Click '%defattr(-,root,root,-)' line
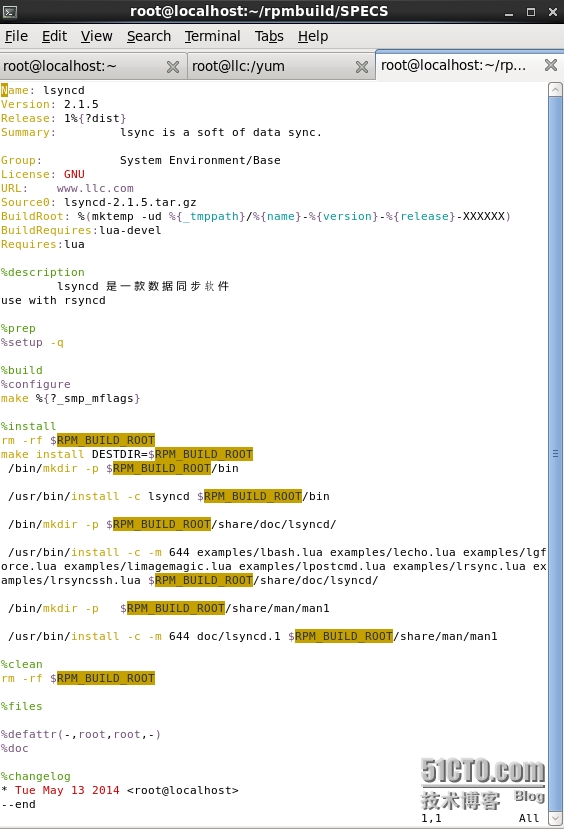The image size is (564, 829). coord(81,734)
